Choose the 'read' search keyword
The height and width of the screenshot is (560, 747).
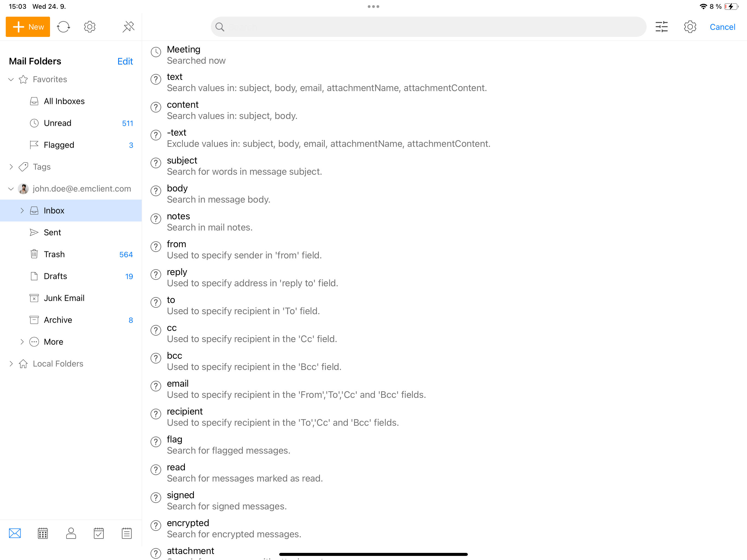[x=444, y=472]
